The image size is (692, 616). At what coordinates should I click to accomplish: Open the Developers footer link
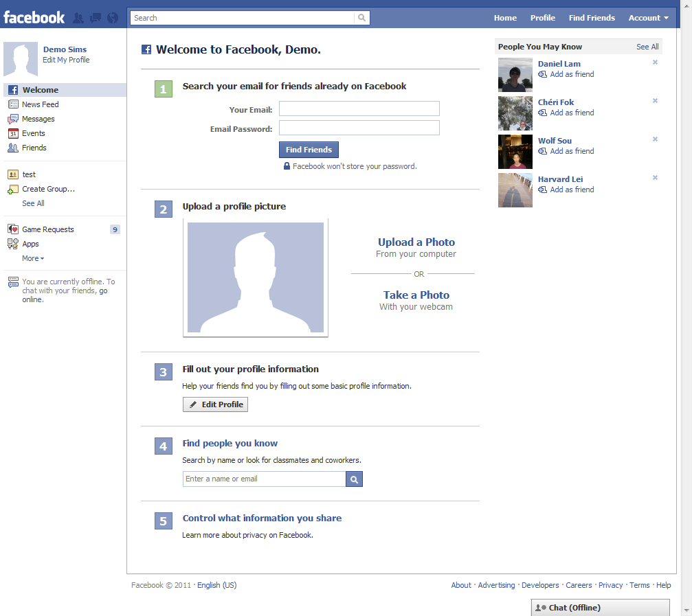point(540,586)
